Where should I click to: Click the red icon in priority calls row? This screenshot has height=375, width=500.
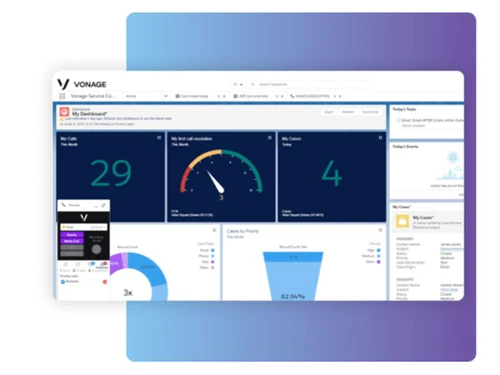point(105,282)
